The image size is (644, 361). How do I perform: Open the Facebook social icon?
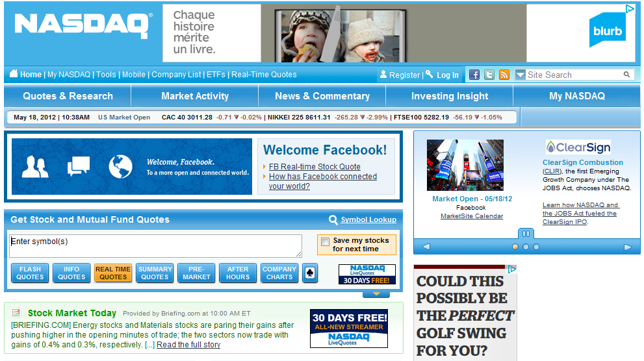point(474,75)
